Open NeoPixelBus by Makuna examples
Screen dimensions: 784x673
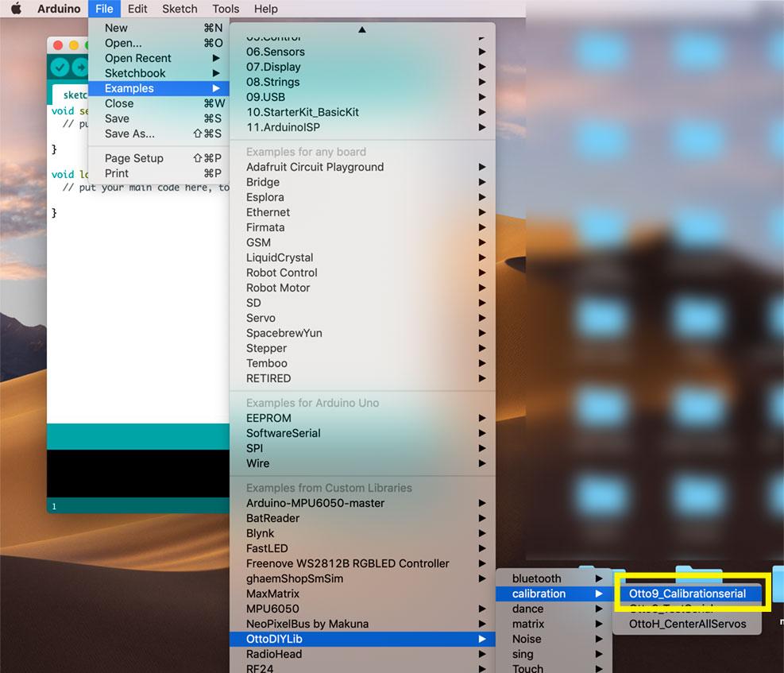[x=362, y=624]
